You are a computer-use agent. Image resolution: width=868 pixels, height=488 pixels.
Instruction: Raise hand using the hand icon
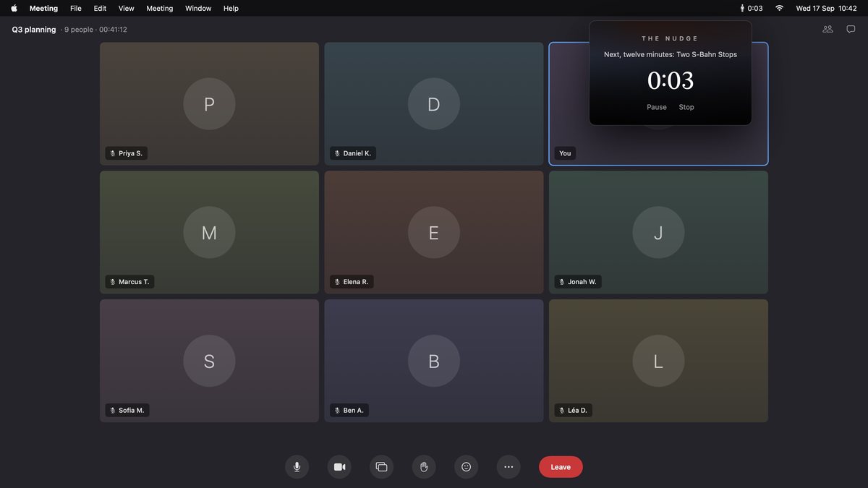tap(424, 467)
